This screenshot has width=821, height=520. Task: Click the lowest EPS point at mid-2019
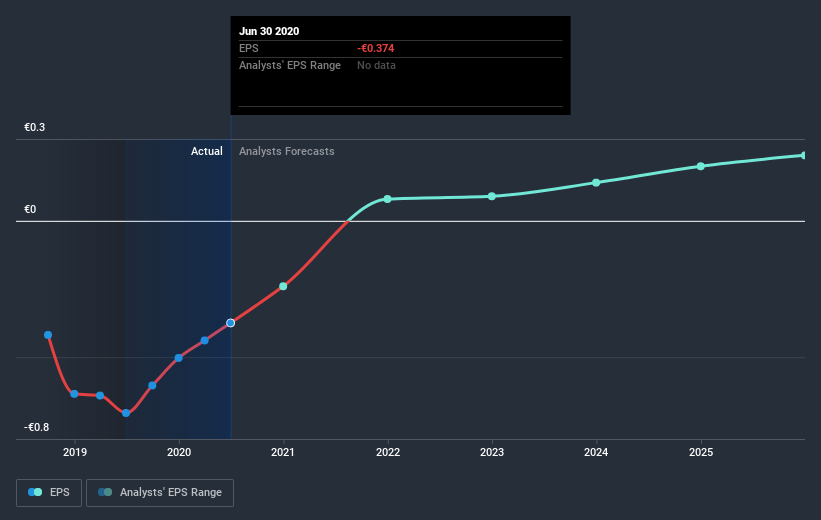coord(126,413)
